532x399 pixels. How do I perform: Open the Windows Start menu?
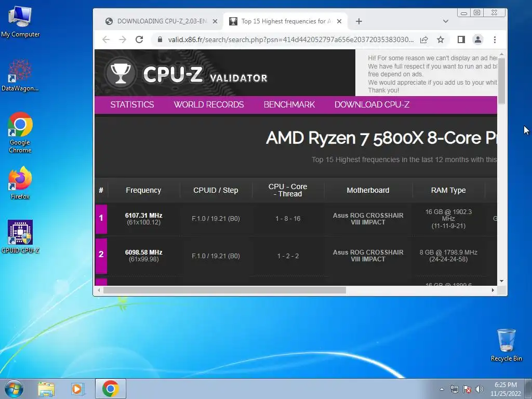[x=14, y=389]
